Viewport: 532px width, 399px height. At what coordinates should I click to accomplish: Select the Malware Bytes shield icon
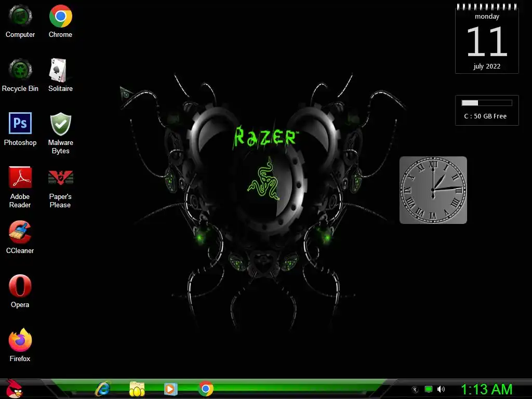pos(60,134)
